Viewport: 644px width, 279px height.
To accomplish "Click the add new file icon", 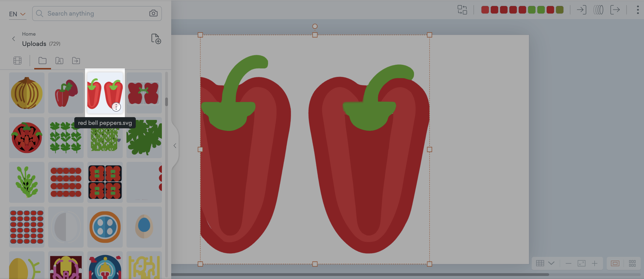I will coord(156,39).
